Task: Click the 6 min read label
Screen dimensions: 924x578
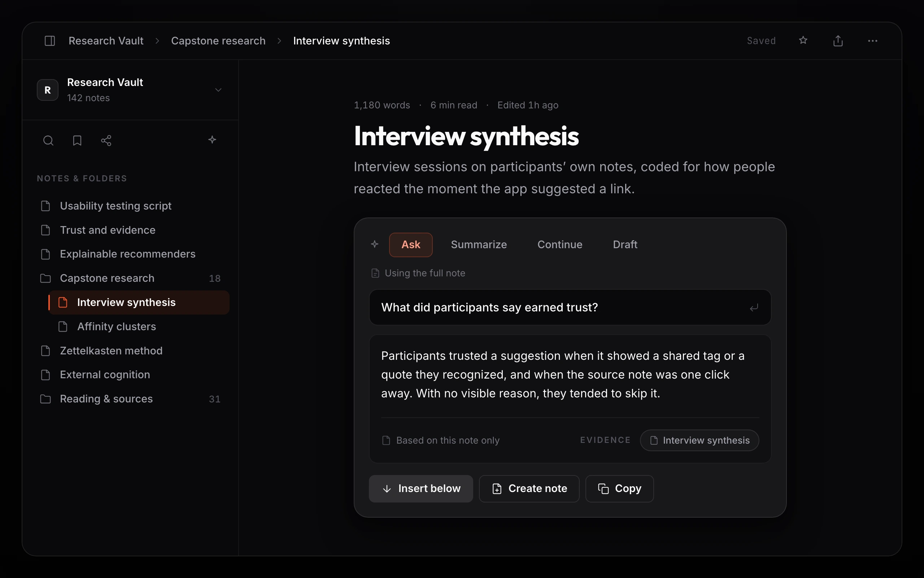Action: point(454,105)
